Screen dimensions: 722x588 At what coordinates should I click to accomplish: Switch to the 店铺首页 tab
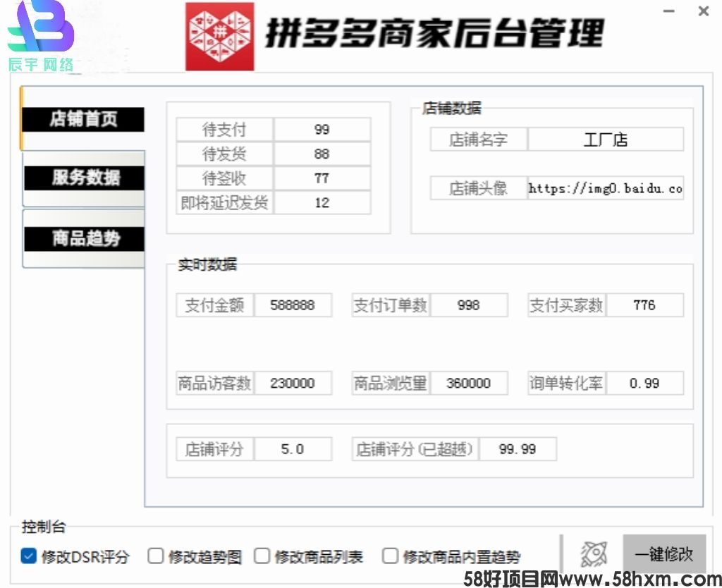pyautogui.click(x=83, y=118)
